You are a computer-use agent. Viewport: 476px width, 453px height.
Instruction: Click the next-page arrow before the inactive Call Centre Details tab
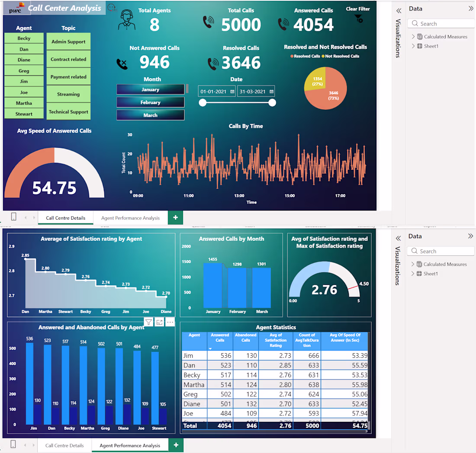tap(33, 445)
